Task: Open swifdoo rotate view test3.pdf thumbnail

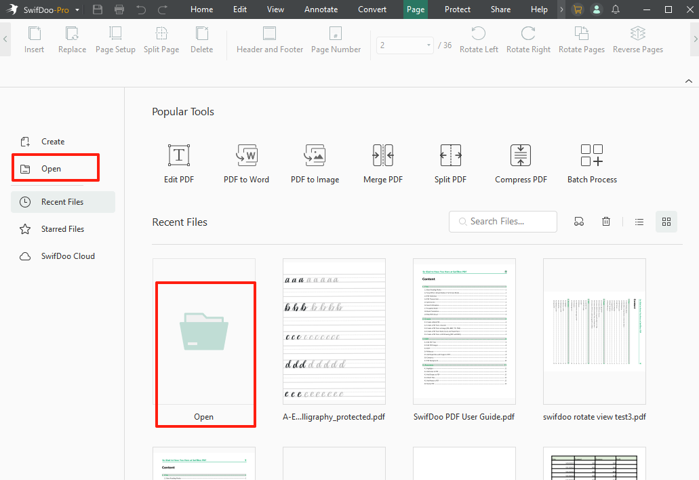Action: 594,332
